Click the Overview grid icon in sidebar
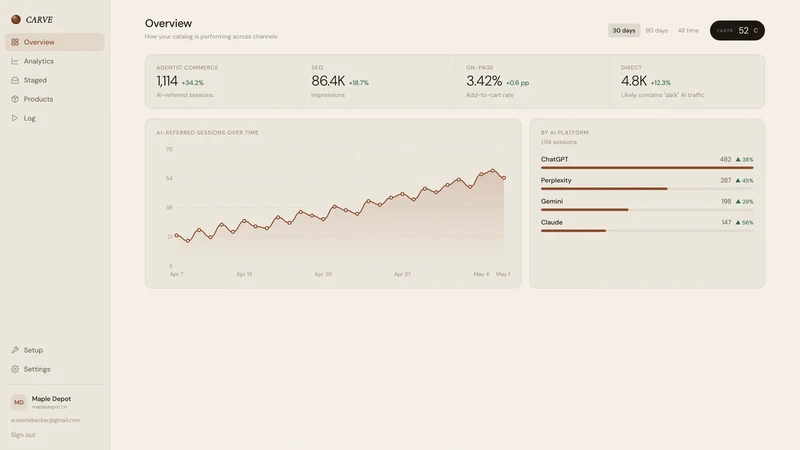 (x=15, y=42)
